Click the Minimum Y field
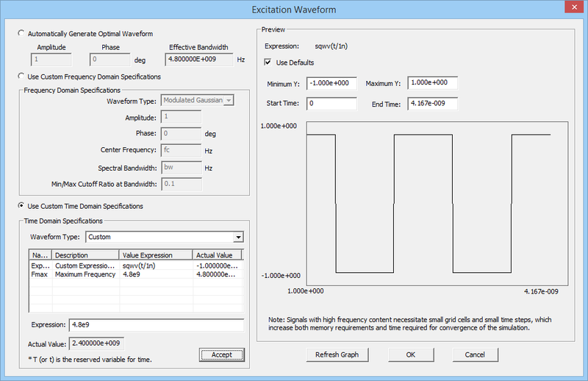This screenshot has width=588, height=381. click(331, 83)
